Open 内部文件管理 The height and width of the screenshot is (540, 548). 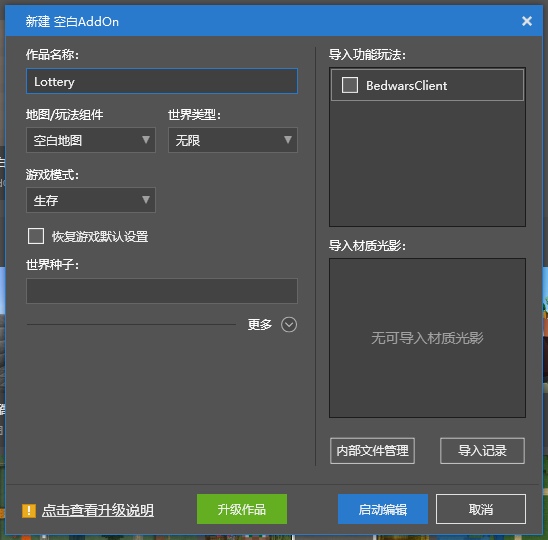point(372,451)
